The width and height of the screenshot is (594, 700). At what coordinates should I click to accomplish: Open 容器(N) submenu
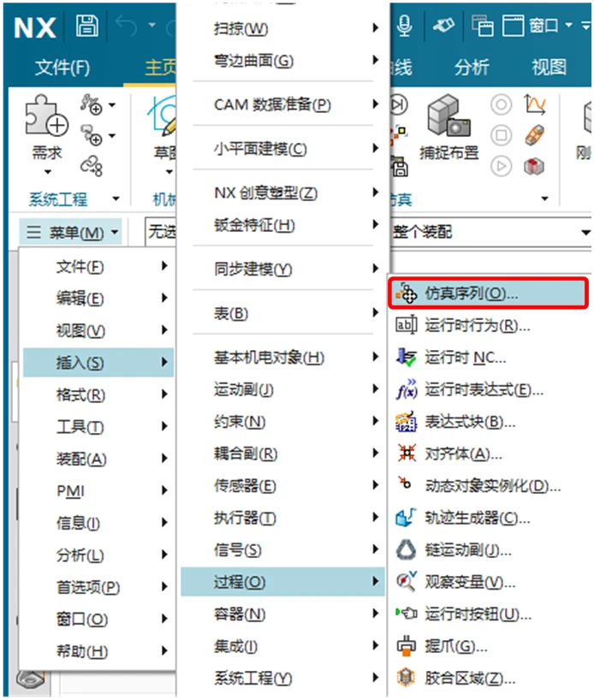point(282,614)
